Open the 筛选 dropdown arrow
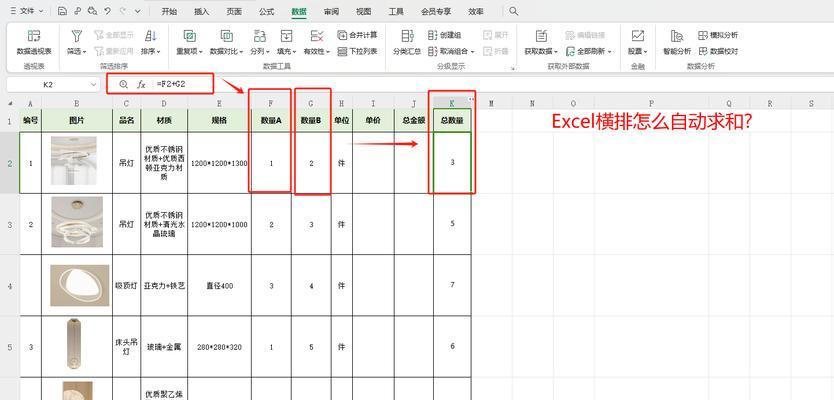Screen dimensions: 834x400 (x=84, y=52)
